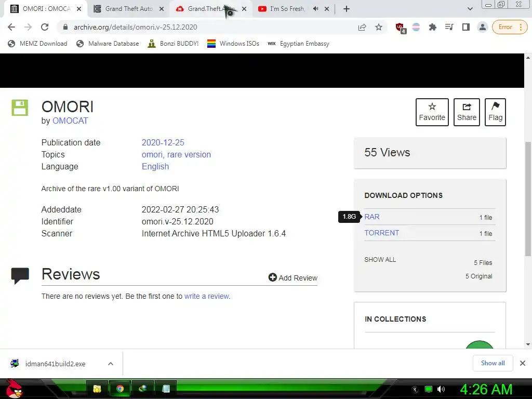Flag this item with the Flag button

click(x=495, y=112)
